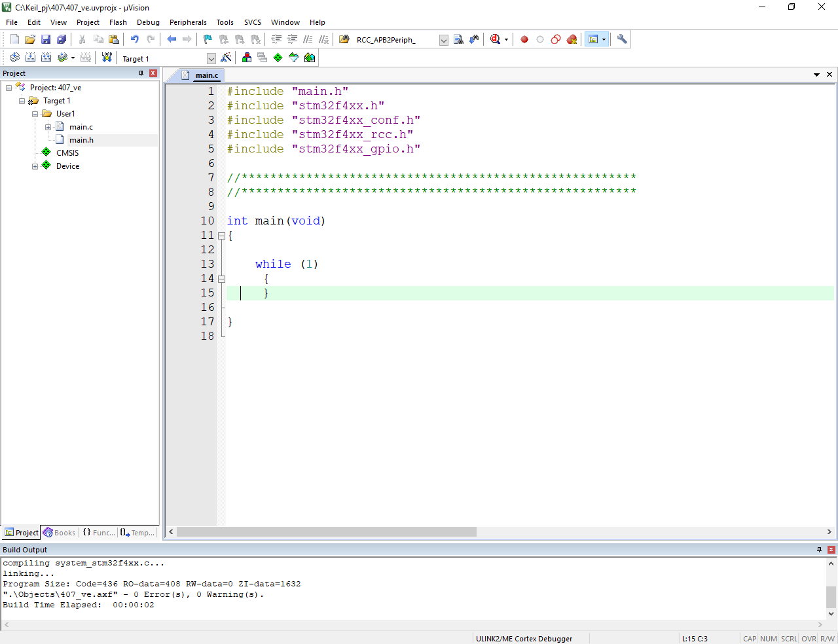Open Configuration with the wrench icon

click(622, 39)
